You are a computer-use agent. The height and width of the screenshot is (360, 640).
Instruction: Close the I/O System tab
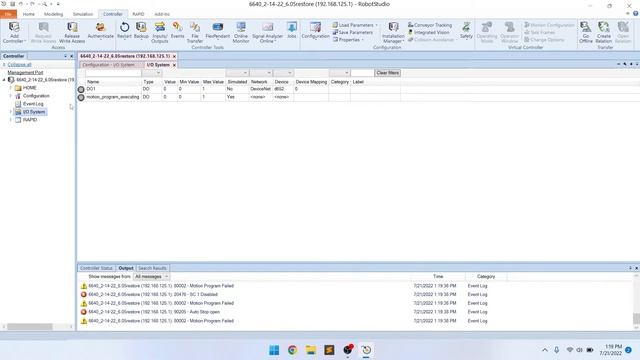(174, 65)
